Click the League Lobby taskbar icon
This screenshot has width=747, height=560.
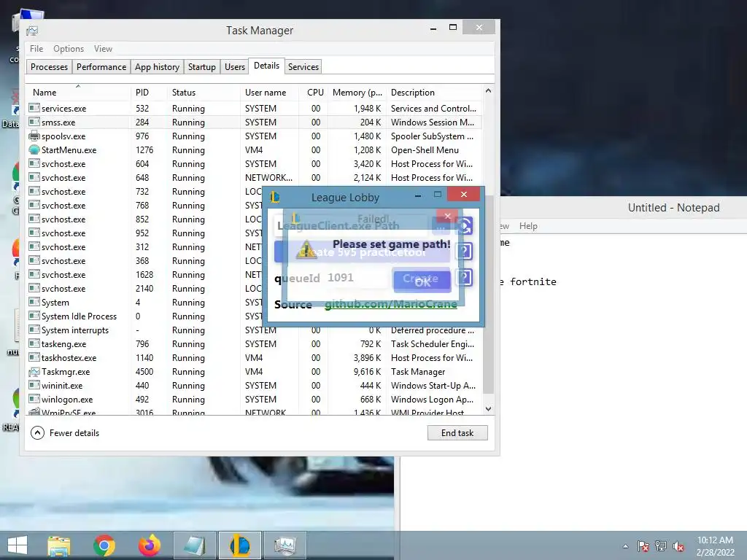(x=239, y=545)
